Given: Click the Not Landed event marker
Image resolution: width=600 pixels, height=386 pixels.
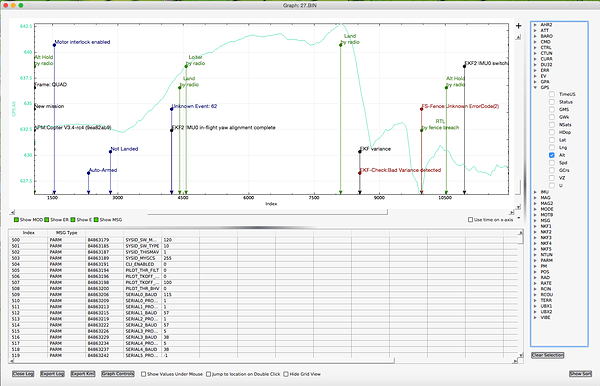Looking at the screenshot, I should coord(111,152).
